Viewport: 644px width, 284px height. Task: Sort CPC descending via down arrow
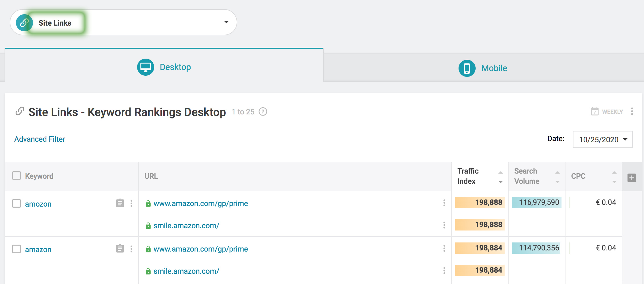point(614,182)
